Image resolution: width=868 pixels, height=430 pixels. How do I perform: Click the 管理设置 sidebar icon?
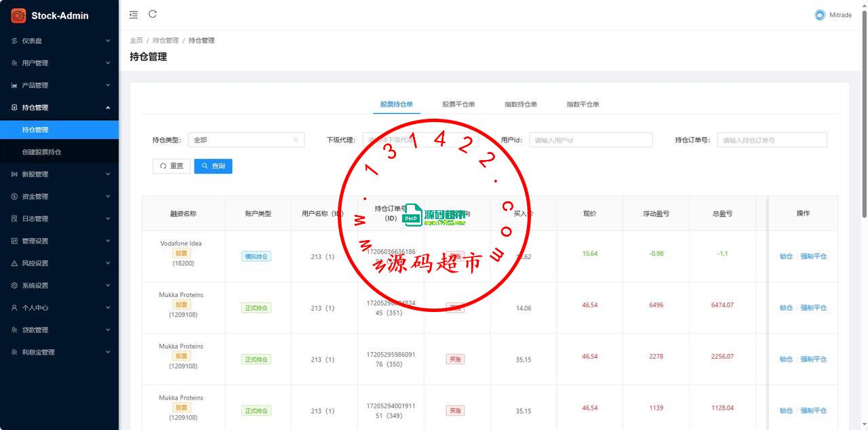coord(14,241)
